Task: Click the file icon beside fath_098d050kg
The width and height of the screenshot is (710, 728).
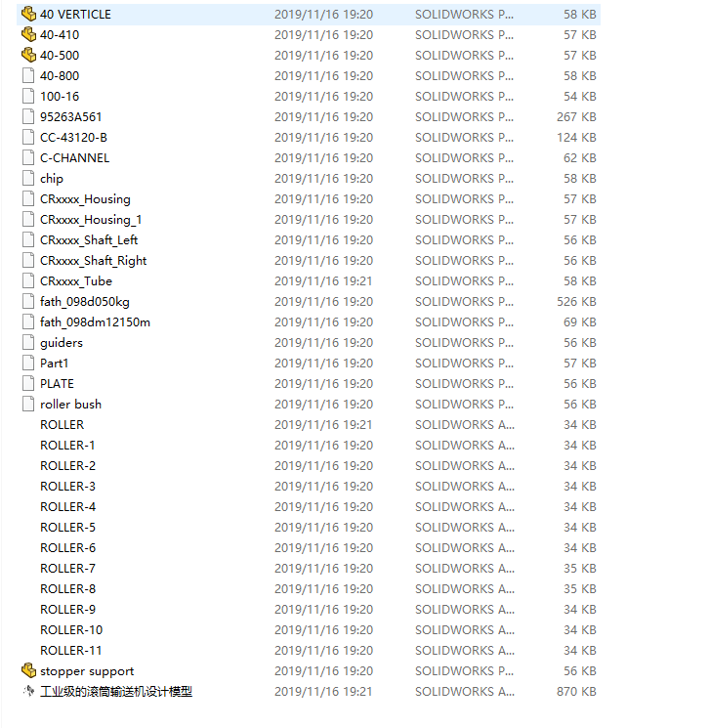Action: 28,301
